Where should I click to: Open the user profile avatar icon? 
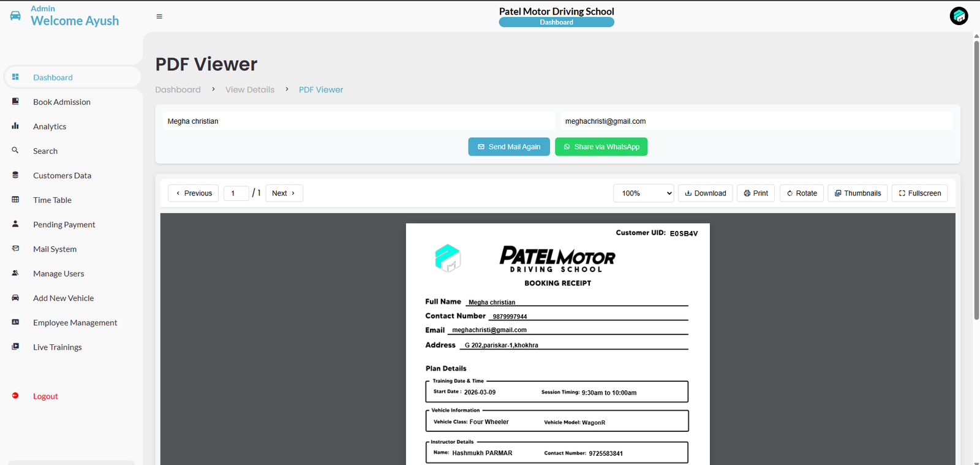959,16
